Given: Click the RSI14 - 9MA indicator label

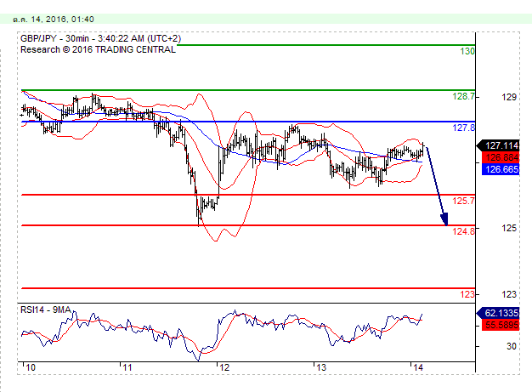Looking at the screenshot, I should pyautogui.click(x=45, y=310).
